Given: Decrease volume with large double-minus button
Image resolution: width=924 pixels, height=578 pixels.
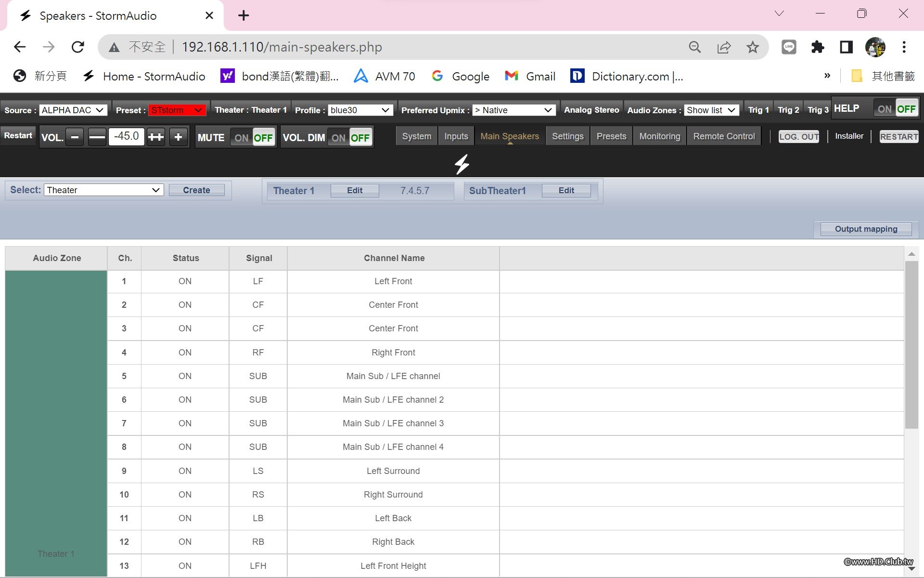Looking at the screenshot, I should click(97, 137).
